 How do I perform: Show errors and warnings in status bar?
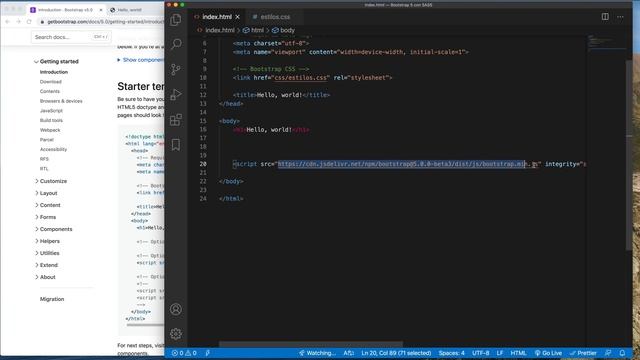click(x=184, y=353)
